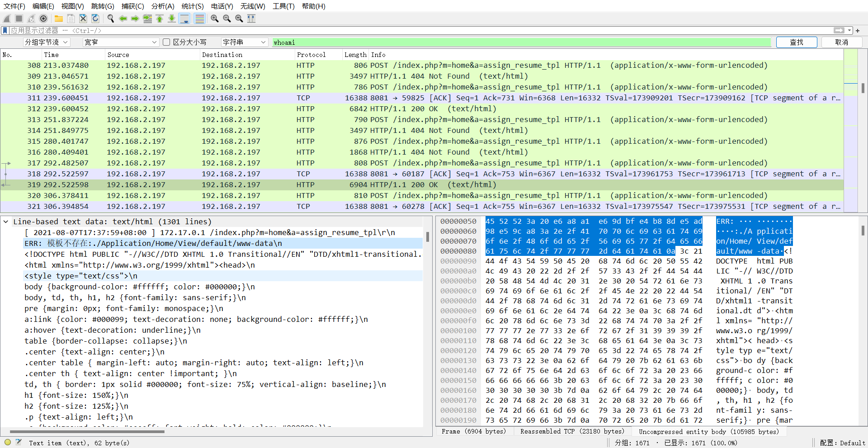868x448 pixels.
Task: Click the go to last packet icon
Action: [x=172, y=19]
